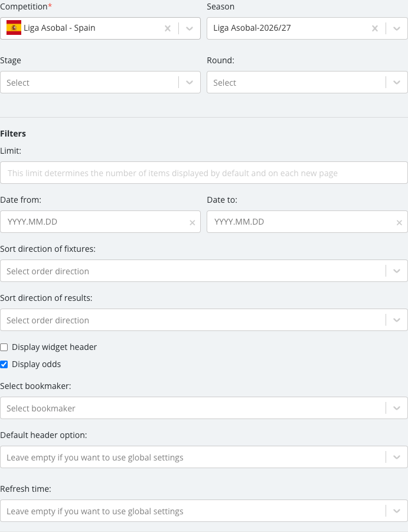Open the Season dropdown chevron

click(x=396, y=28)
